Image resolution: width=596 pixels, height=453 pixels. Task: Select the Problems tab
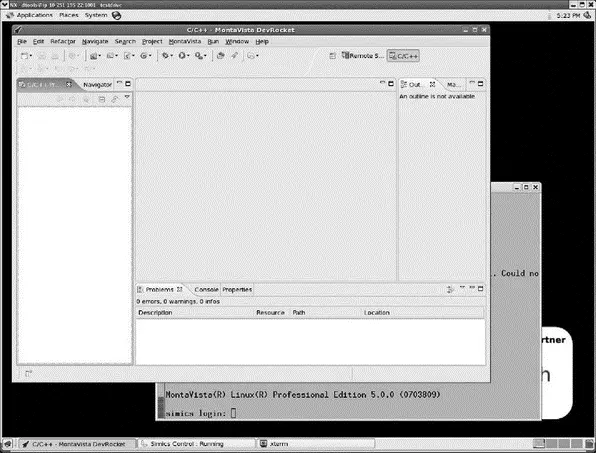coord(159,290)
